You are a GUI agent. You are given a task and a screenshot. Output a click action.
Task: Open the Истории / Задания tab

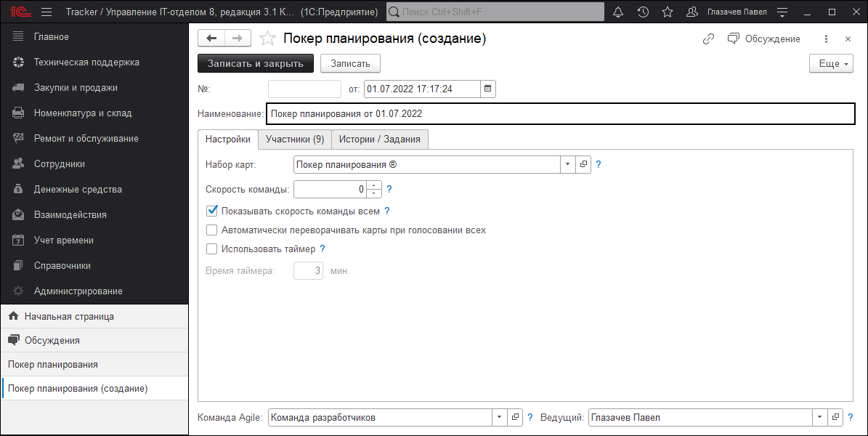379,139
